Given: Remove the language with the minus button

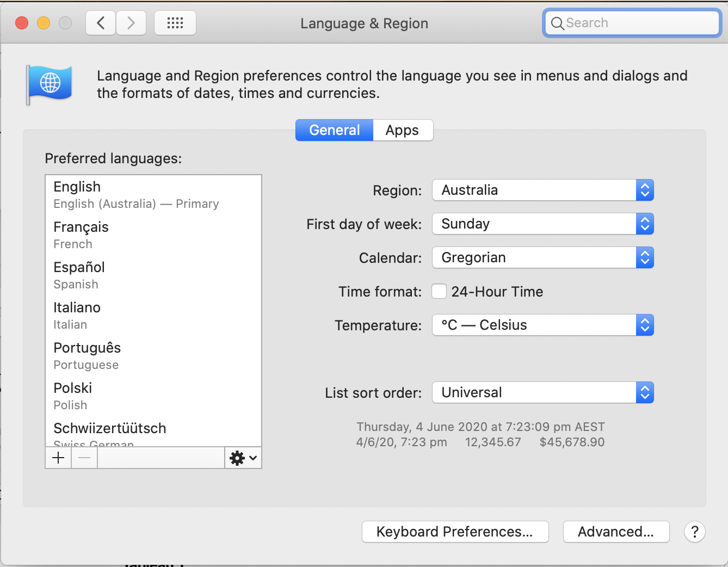Looking at the screenshot, I should (x=84, y=458).
